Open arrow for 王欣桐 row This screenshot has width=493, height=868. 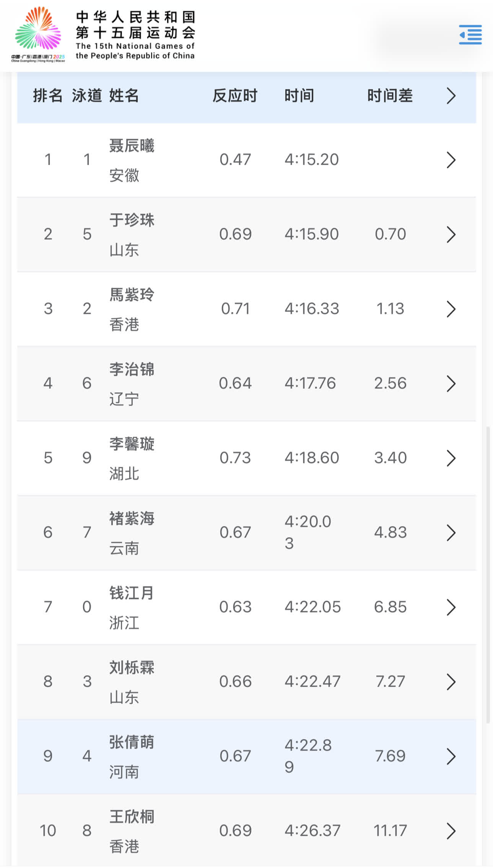tap(451, 831)
